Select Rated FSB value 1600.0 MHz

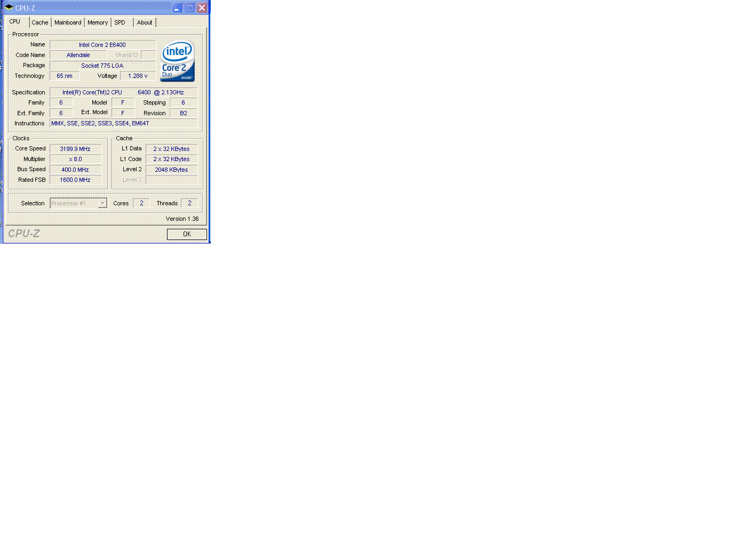[75, 180]
